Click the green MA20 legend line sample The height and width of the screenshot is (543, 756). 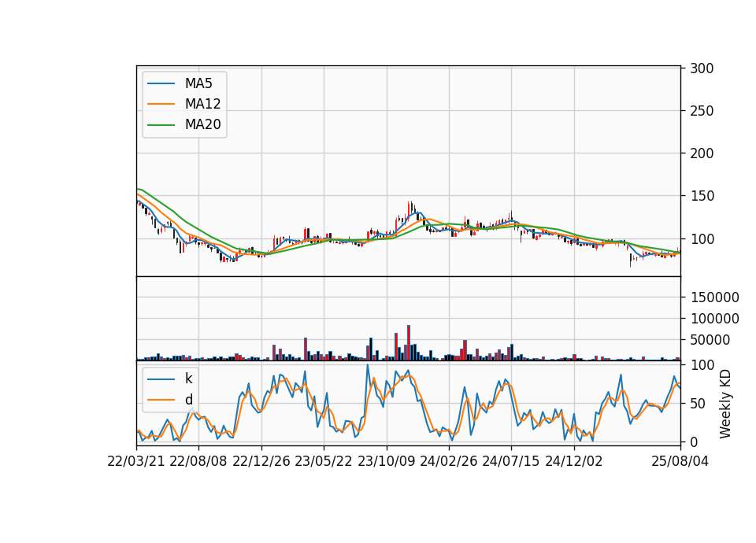click(161, 125)
